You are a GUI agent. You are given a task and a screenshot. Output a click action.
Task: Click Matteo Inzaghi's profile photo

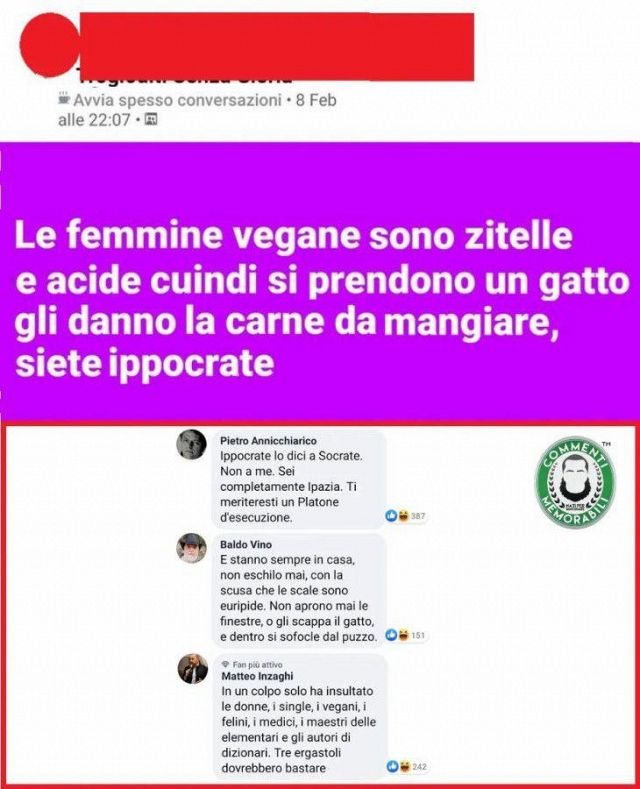point(193,669)
